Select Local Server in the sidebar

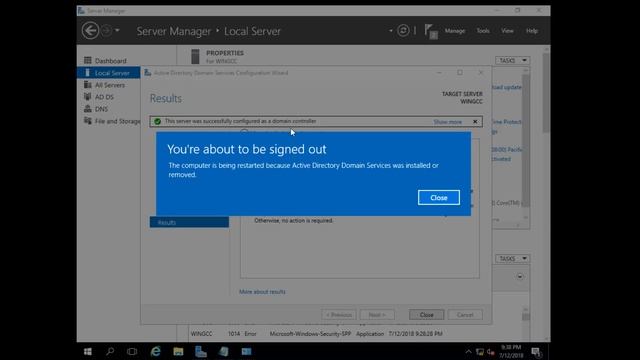(108, 73)
